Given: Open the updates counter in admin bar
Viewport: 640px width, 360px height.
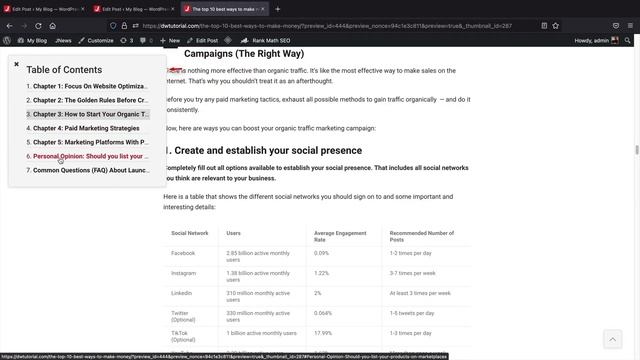Looking at the screenshot, I should (127, 40).
